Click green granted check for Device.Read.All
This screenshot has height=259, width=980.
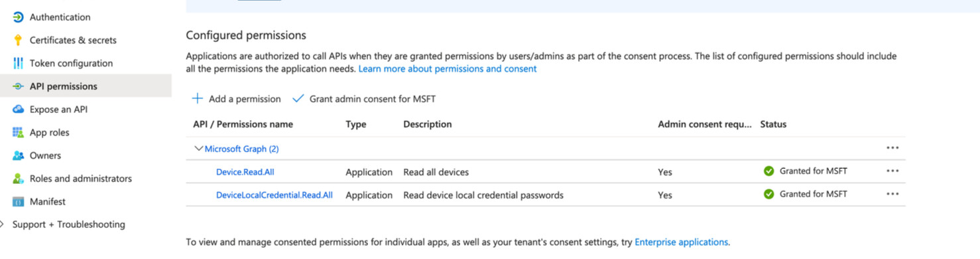(768, 171)
